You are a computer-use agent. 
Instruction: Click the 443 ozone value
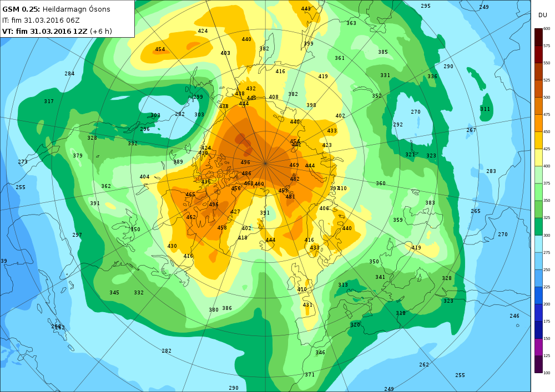coord(306,9)
